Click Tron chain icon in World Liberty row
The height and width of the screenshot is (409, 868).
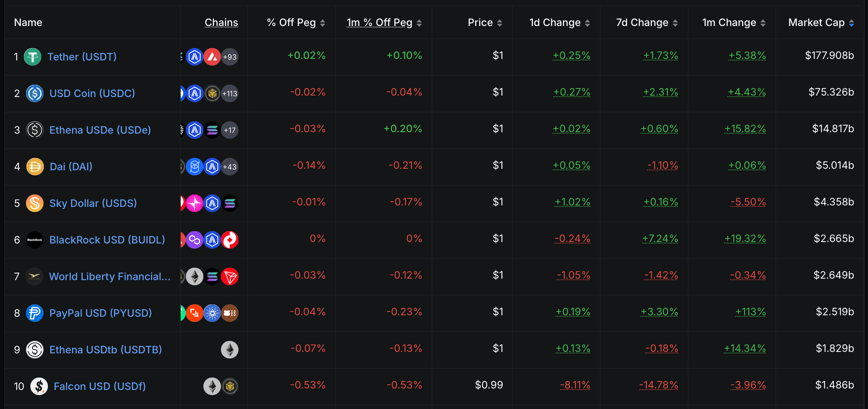(230, 276)
